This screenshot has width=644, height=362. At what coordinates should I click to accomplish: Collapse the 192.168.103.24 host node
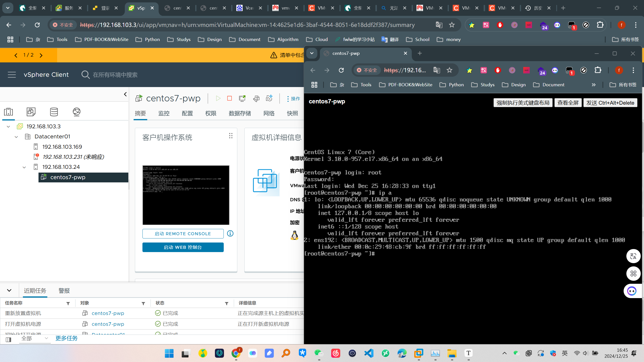click(x=24, y=167)
